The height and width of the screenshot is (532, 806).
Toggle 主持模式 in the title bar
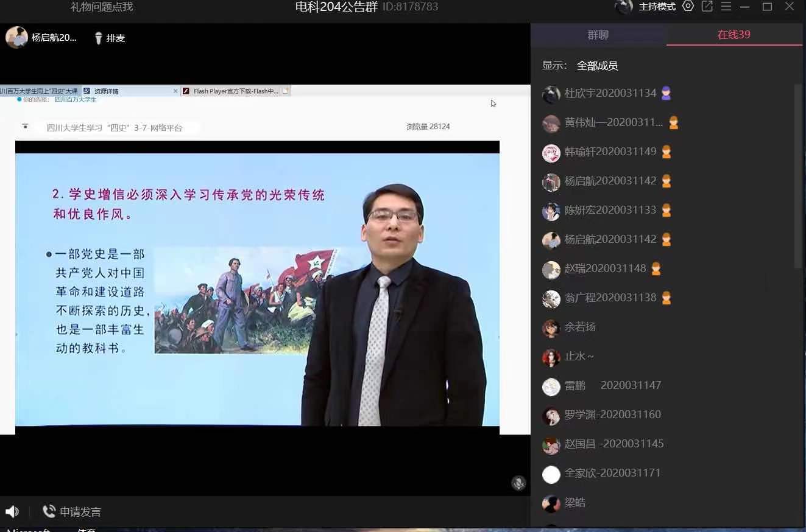657,7
